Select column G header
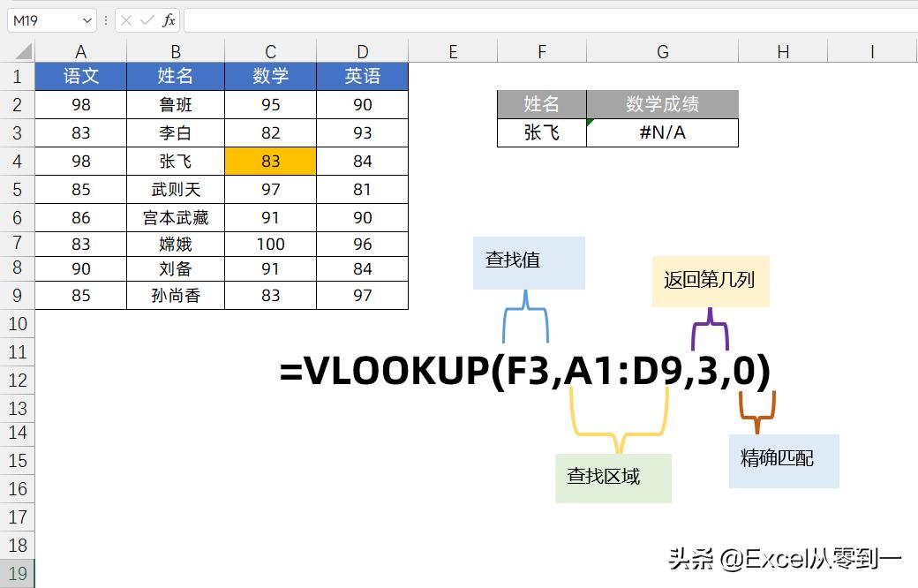The image size is (918, 588). [662, 51]
